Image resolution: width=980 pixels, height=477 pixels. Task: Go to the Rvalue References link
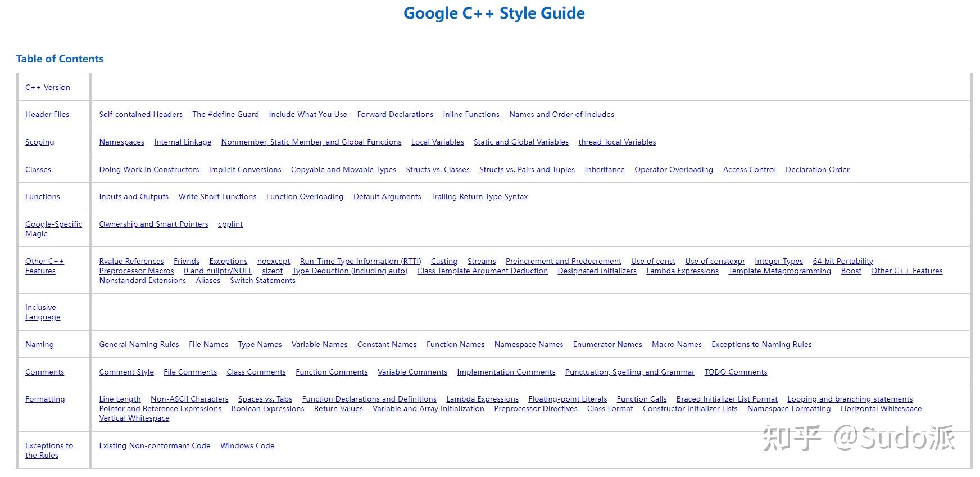(131, 261)
